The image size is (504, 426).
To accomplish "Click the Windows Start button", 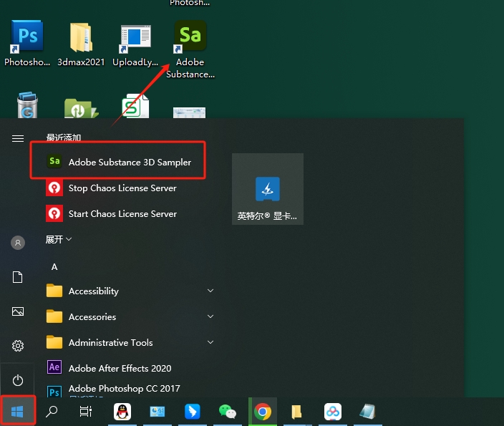I will [x=17, y=411].
